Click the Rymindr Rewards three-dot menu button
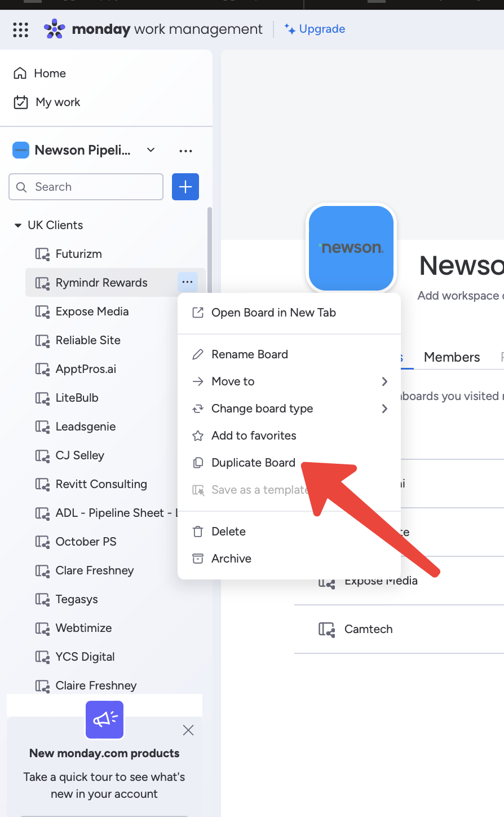The image size is (504, 817). 188,282
